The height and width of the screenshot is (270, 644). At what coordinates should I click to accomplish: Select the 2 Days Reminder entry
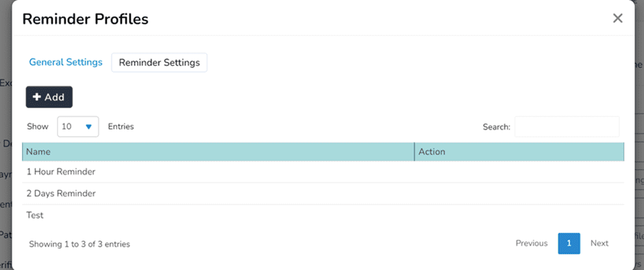(x=323, y=193)
